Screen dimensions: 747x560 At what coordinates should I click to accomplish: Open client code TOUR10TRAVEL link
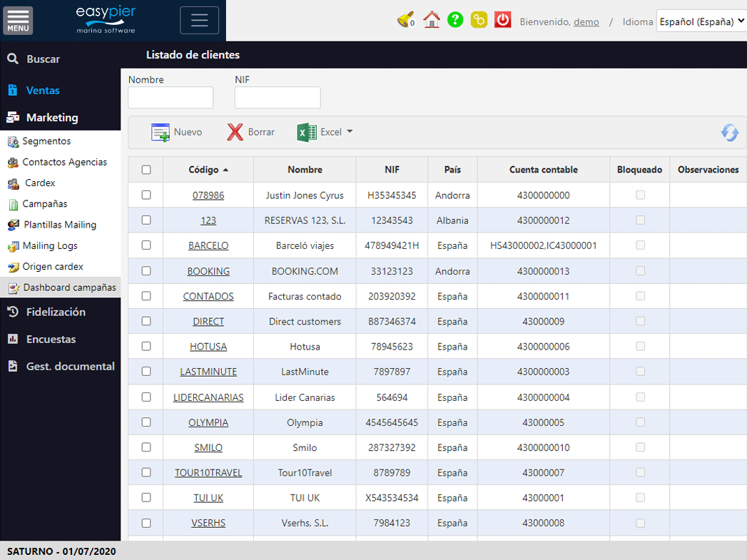(208, 473)
